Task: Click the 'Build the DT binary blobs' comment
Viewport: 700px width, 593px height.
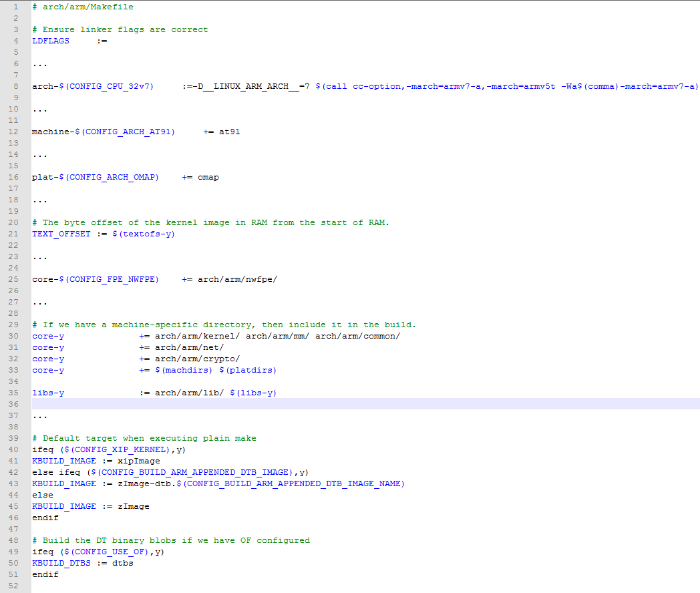Action: pyautogui.click(x=171, y=540)
